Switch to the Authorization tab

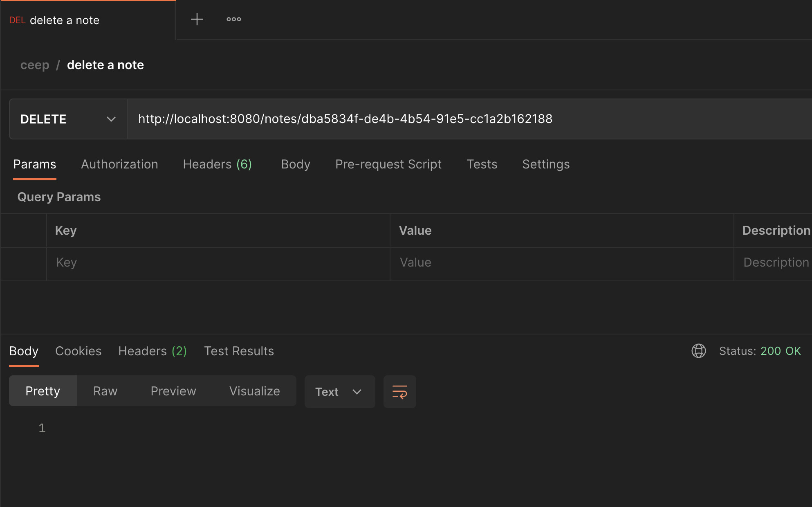[x=120, y=164]
